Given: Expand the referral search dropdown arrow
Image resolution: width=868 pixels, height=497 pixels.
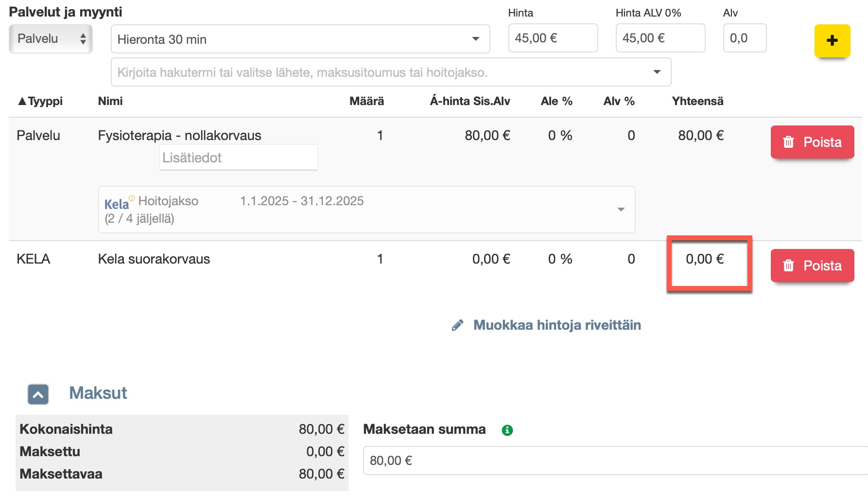Looking at the screenshot, I should click(657, 72).
